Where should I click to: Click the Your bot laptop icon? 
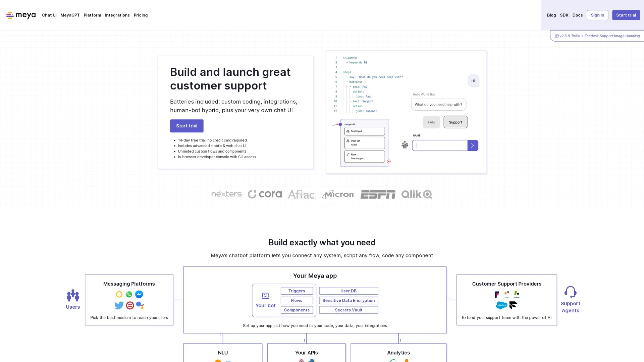tap(265, 296)
